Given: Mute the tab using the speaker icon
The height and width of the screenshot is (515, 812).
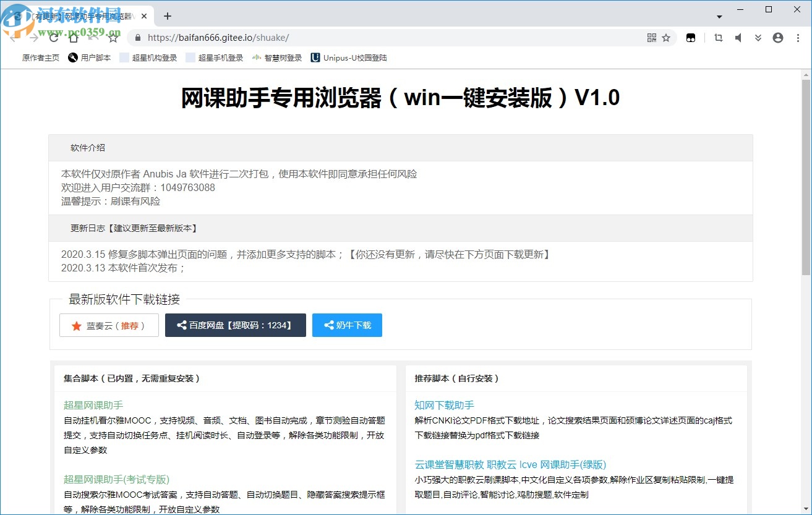Looking at the screenshot, I should pos(738,38).
